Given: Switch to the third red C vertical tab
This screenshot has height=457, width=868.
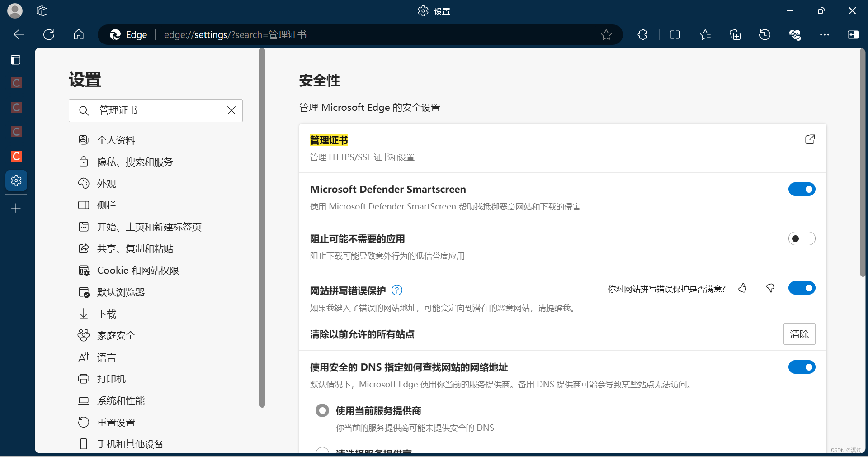Looking at the screenshot, I should tap(16, 132).
